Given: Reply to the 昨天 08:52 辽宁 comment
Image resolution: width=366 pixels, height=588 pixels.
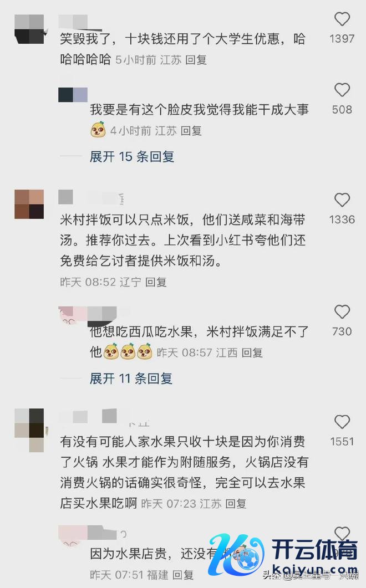Looking at the screenshot, I should tap(156, 282).
